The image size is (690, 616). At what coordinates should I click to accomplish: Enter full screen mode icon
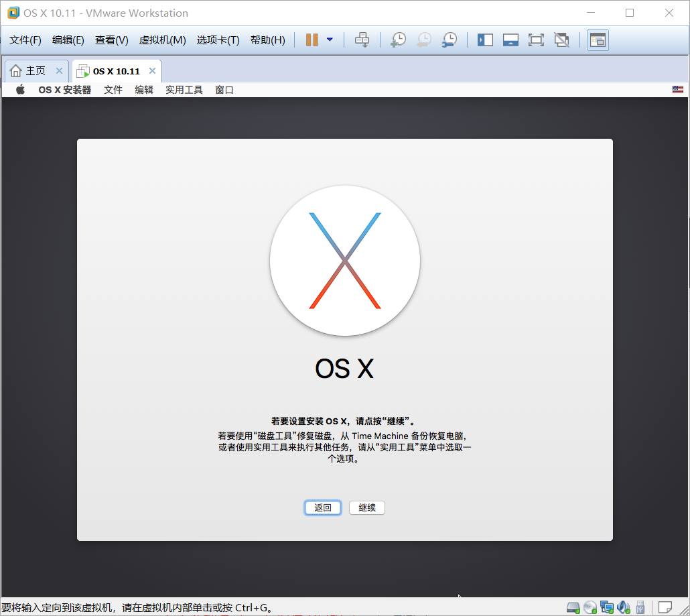click(536, 40)
